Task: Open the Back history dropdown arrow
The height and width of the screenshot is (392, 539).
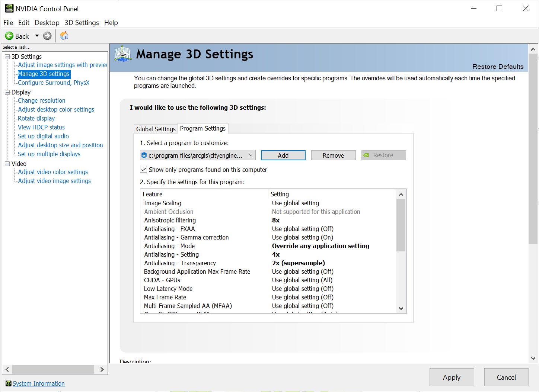Action: 37,36
